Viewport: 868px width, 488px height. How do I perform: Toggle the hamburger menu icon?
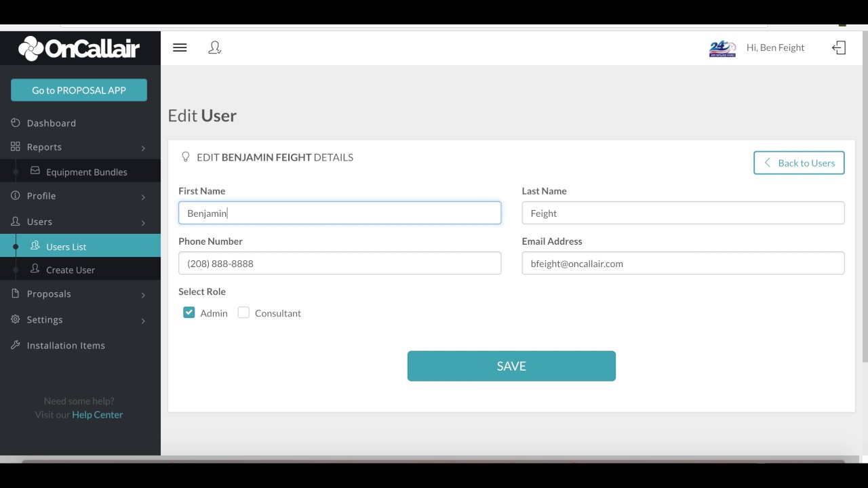coord(180,47)
